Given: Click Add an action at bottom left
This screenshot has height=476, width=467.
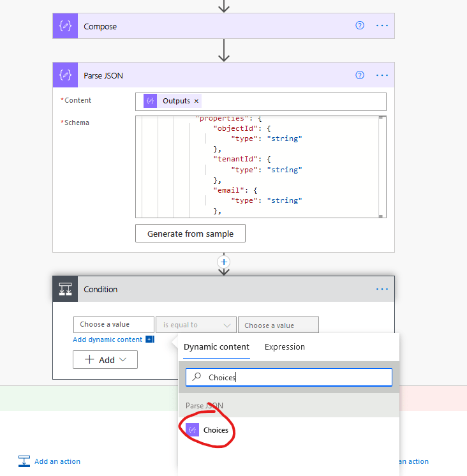Looking at the screenshot, I should point(57,461).
